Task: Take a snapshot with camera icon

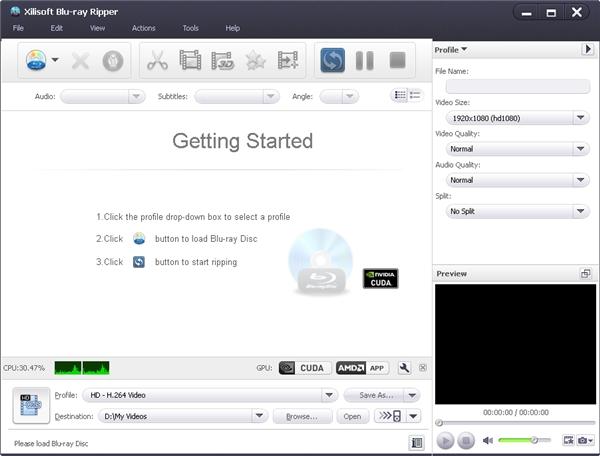Action: (583, 440)
